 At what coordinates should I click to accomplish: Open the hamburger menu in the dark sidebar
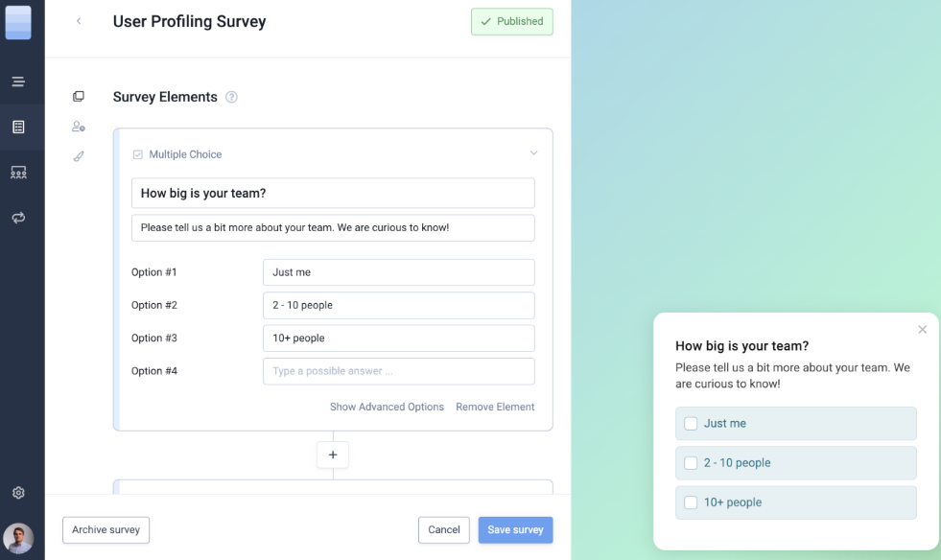click(18, 82)
